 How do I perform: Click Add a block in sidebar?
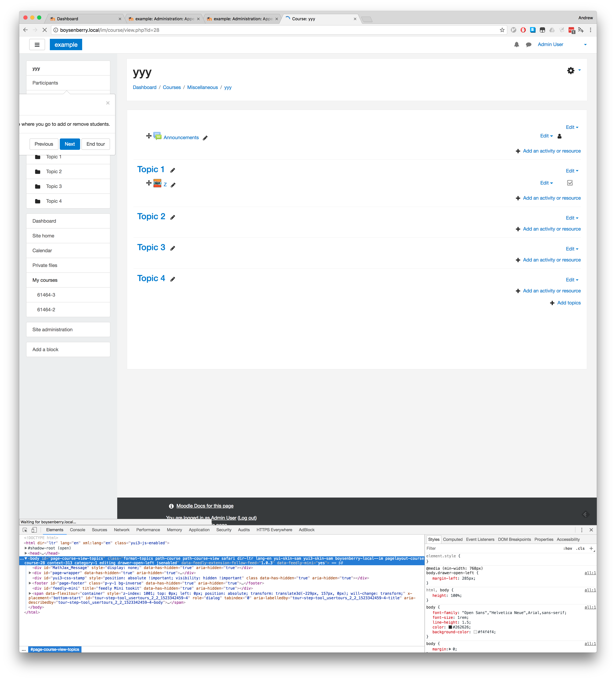click(x=68, y=350)
